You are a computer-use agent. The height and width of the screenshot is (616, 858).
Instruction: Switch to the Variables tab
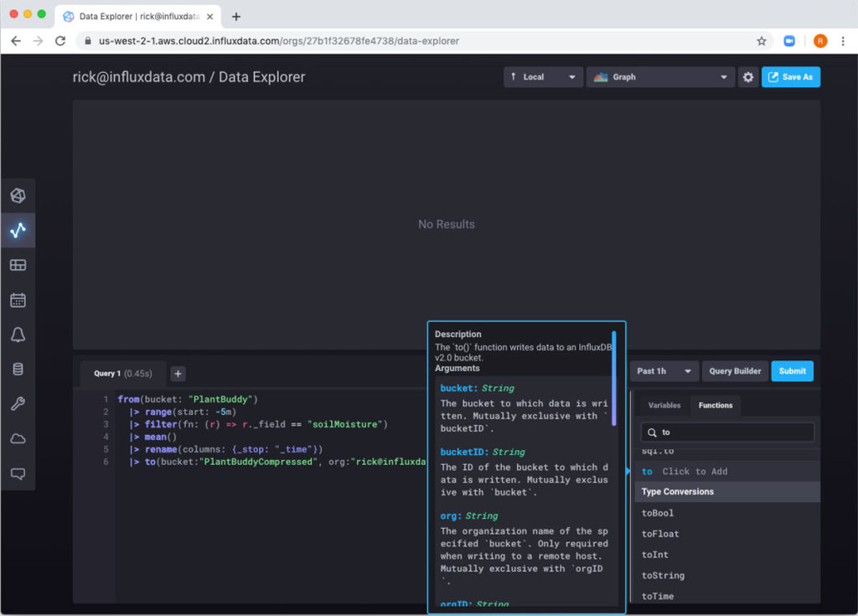point(664,405)
